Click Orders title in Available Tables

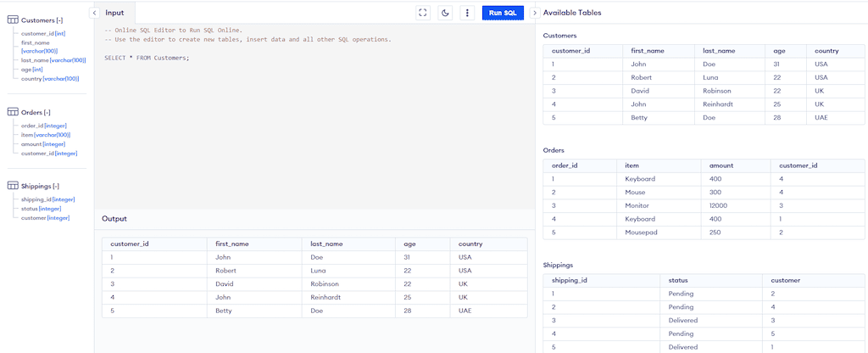pos(554,150)
